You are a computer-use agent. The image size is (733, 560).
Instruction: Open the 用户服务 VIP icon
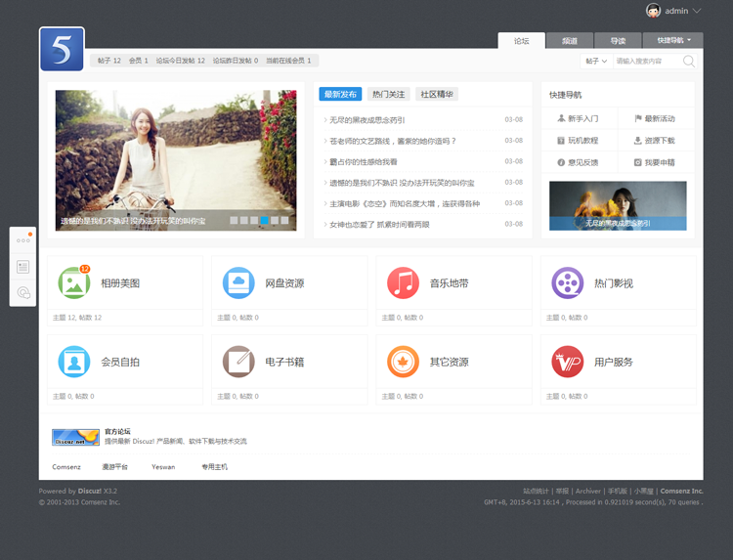pyautogui.click(x=567, y=362)
